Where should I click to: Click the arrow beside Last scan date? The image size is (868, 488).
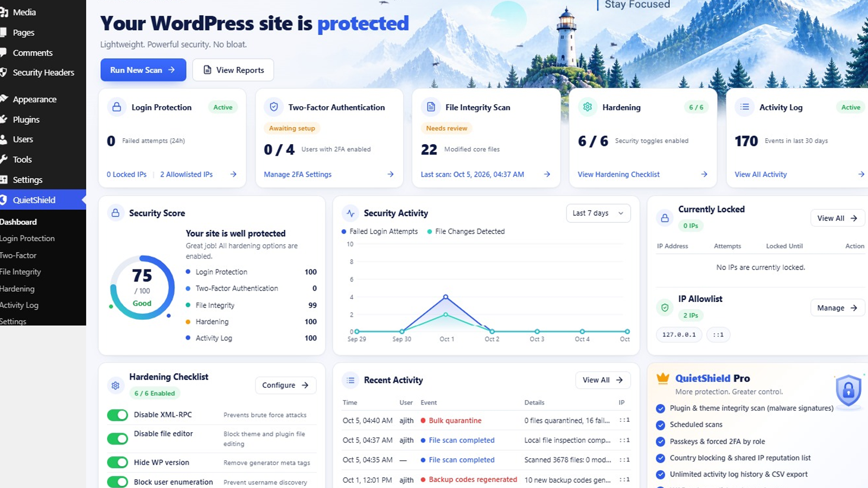click(547, 174)
